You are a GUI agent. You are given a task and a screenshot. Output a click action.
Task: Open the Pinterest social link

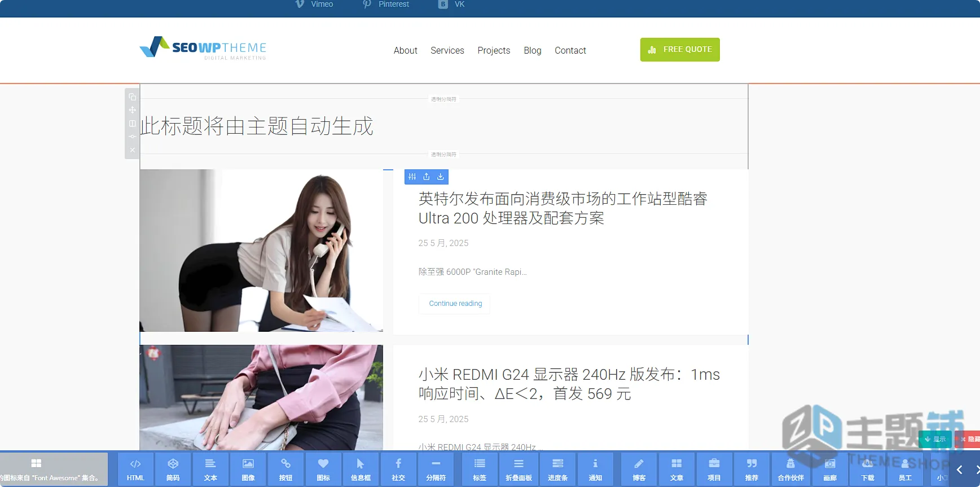[386, 4]
